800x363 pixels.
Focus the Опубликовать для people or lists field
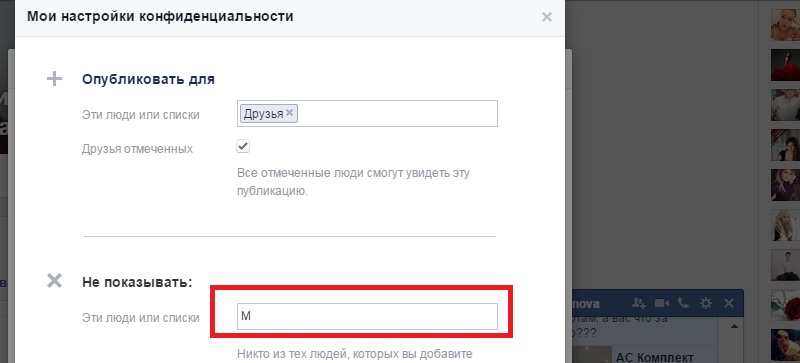[x=367, y=113]
